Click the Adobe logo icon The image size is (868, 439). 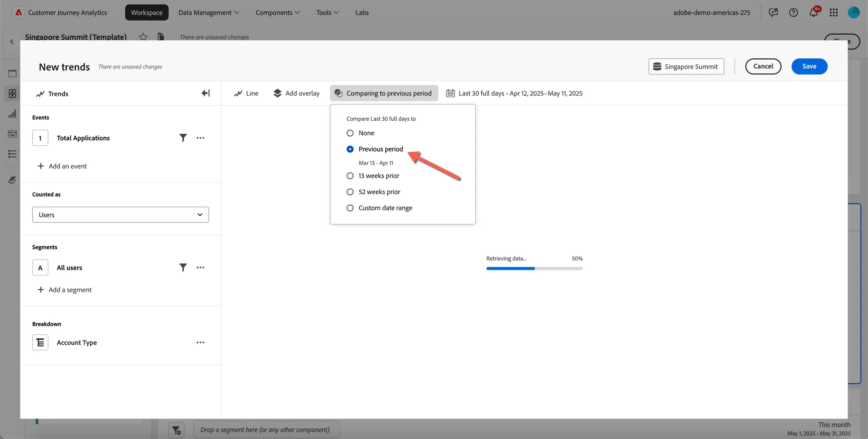pos(19,13)
